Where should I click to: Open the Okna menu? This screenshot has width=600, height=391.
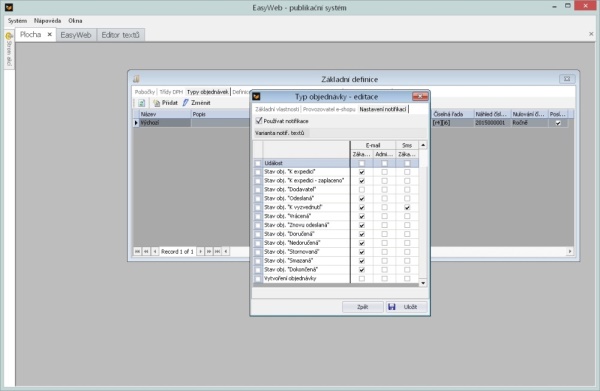(75, 21)
